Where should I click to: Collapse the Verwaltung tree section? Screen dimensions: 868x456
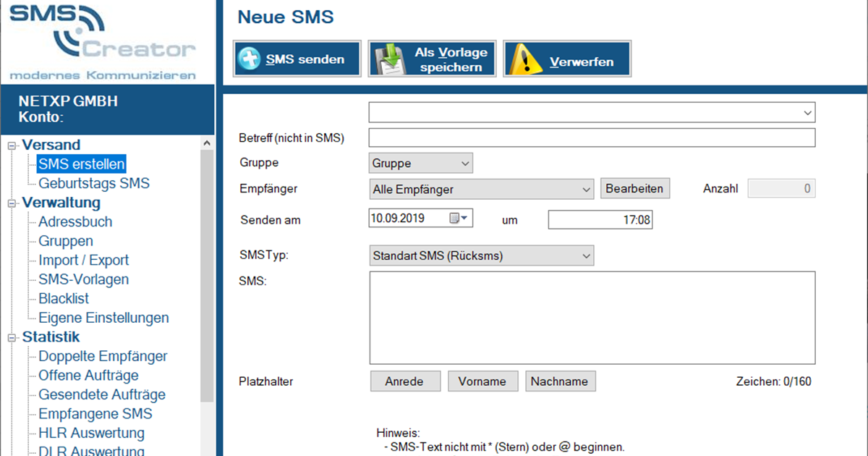coord(11,203)
